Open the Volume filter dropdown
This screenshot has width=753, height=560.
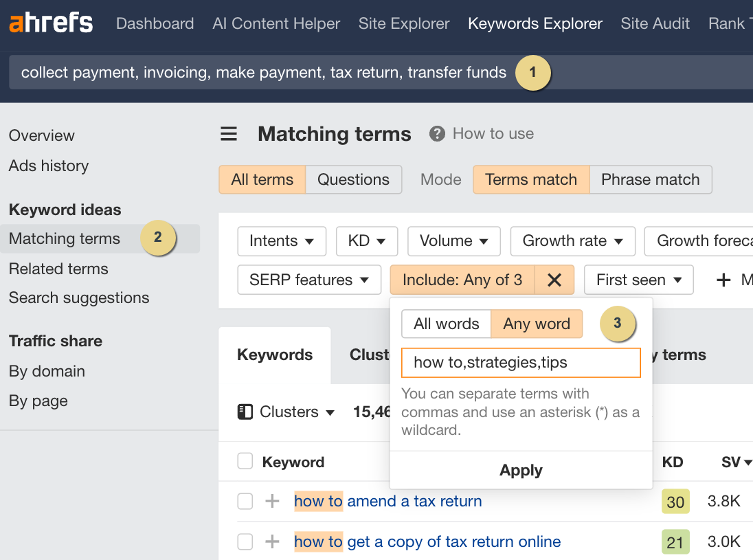pyautogui.click(x=454, y=240)
